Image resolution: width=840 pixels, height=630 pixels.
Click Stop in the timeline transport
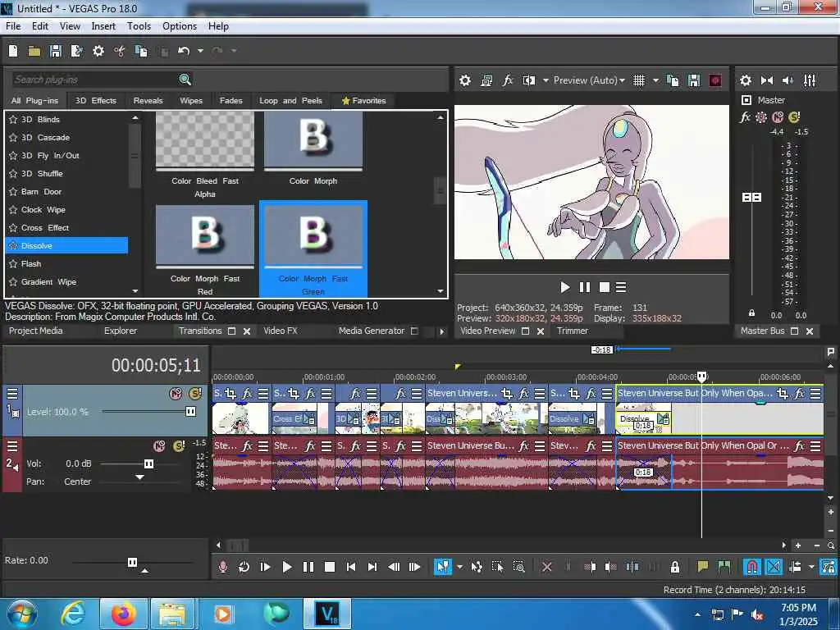click(330, 566)
